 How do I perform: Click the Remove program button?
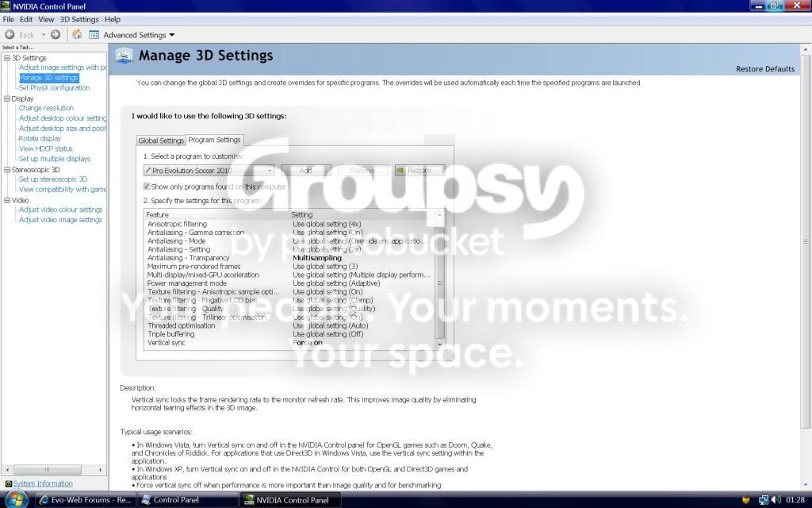pyautogui.click(x=362, y=170)
